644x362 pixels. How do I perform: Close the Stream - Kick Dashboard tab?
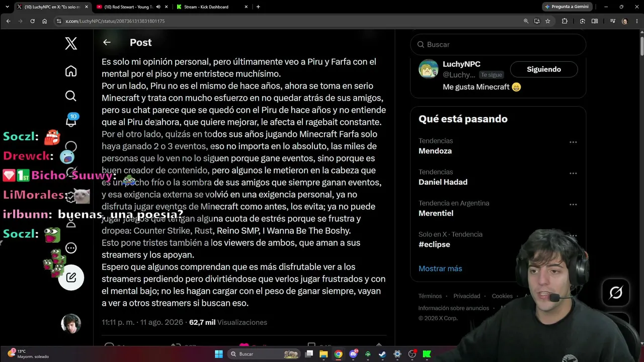(246, 7)
